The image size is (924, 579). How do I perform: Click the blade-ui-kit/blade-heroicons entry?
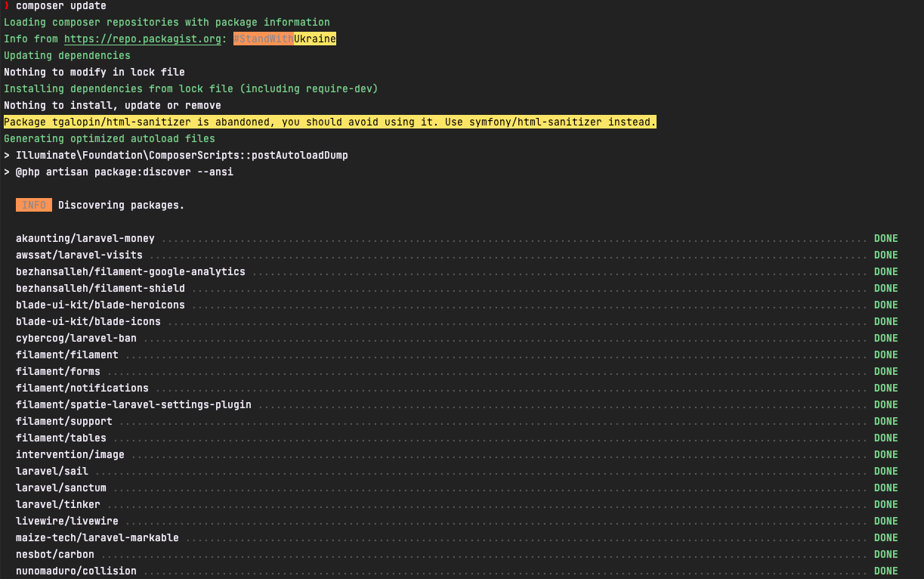tap(100, 305)
